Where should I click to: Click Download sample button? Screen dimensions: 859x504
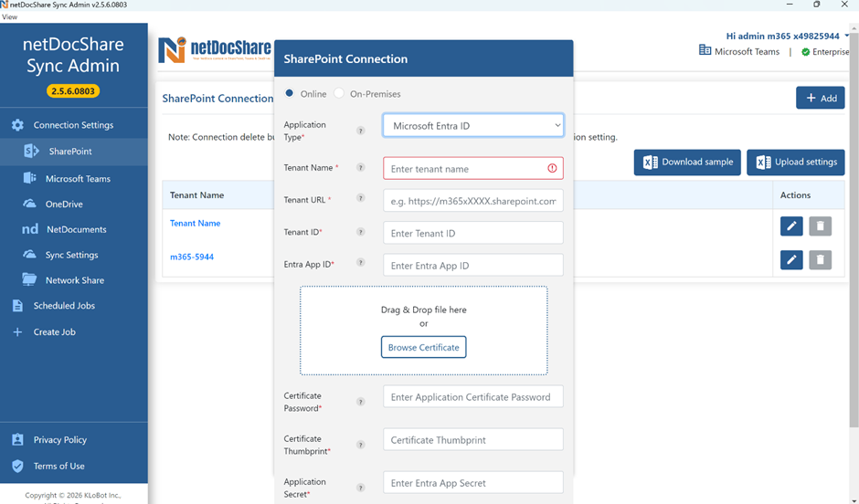pos(687,162)
